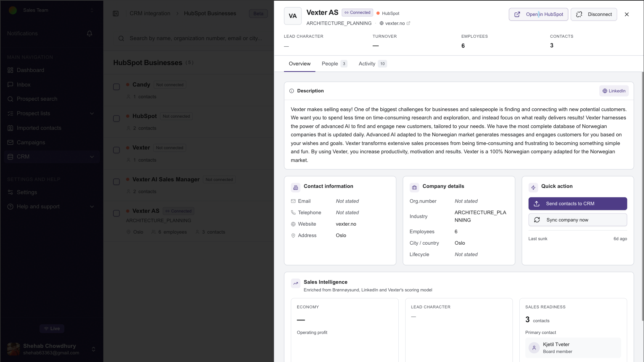Go to Prospect search
This screenshot has width=644, height=362.
[37, 99]
